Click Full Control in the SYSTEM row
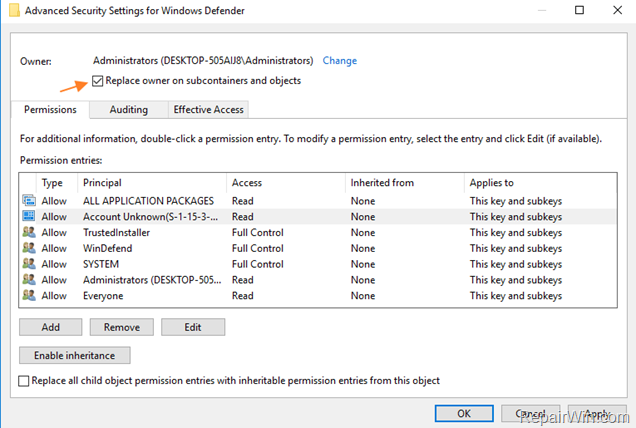This screenshot has width=636, height=428. tap(258, 264)
